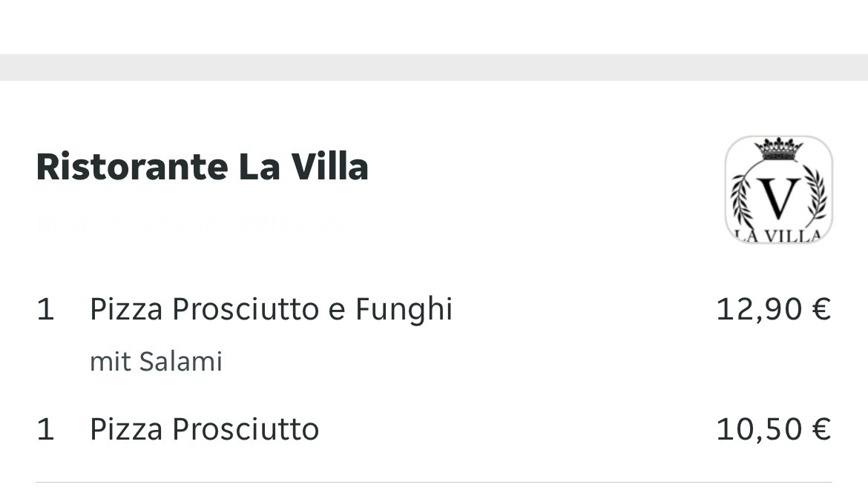Open the Pizza Prosciutto item priced 10,50 €

point(204,429)
